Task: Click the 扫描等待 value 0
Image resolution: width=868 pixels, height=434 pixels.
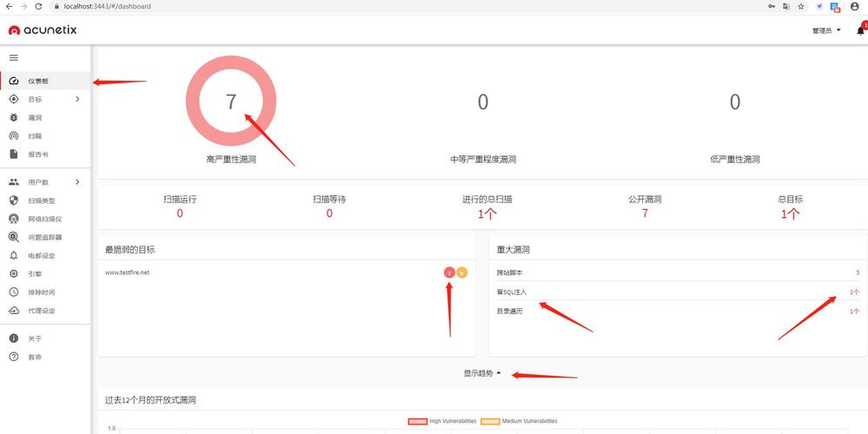Action: (x=329, y=214)
